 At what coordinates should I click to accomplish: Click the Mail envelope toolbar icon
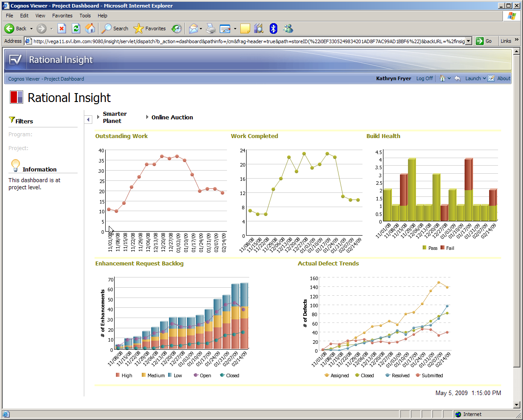point(193,29)
